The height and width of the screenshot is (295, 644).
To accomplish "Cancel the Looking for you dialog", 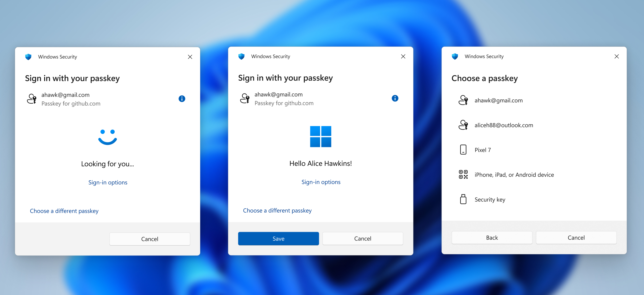I will (150, 239).
